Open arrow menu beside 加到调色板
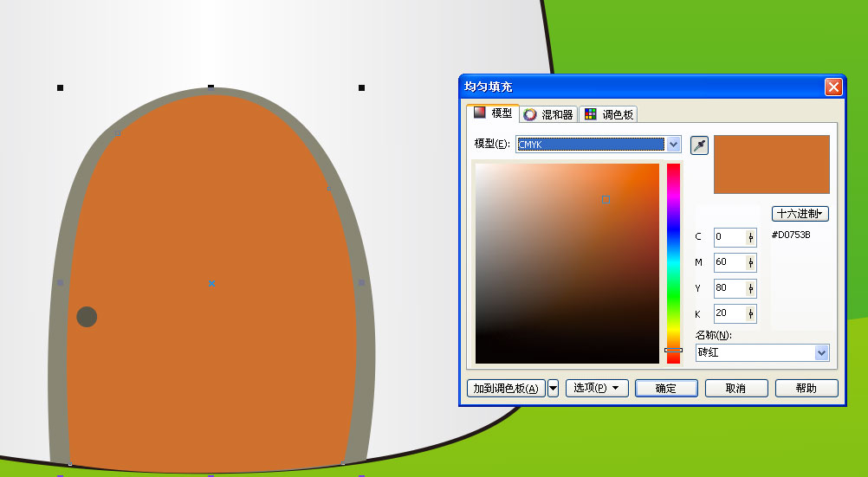 coord(553,388)
